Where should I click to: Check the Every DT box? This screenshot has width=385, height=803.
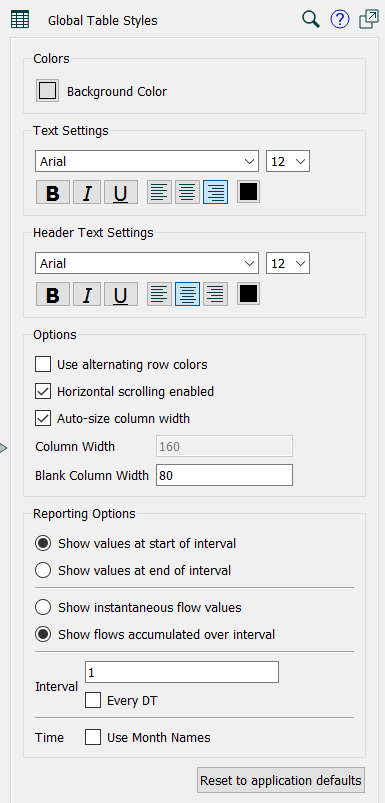pos(93,701)
